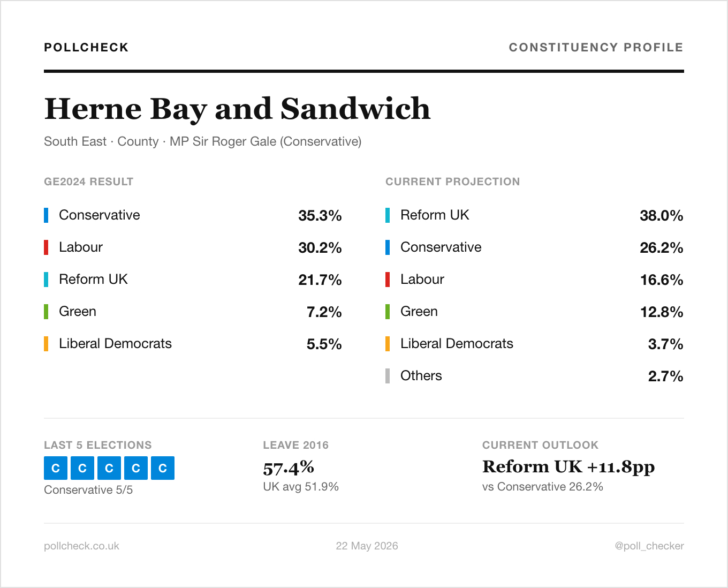
Task: Click Reform UK 38.0% projection value
Action: click(662, 215)
